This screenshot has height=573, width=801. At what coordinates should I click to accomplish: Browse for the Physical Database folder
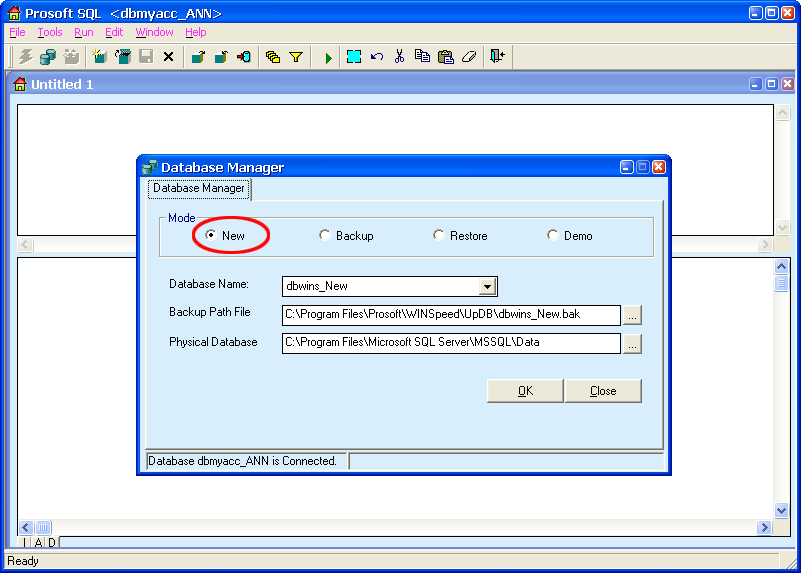[632, 344]
